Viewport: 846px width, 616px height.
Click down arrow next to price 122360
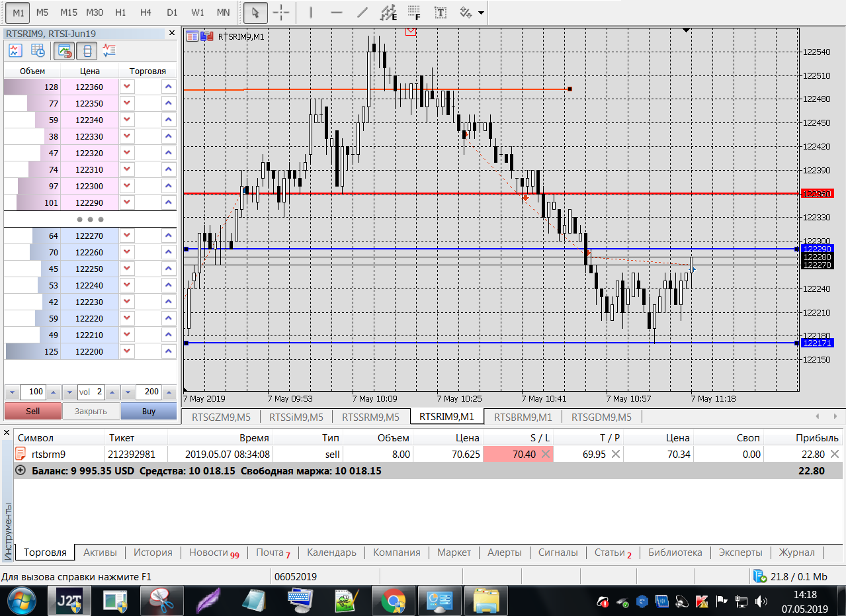click(127, 87)
